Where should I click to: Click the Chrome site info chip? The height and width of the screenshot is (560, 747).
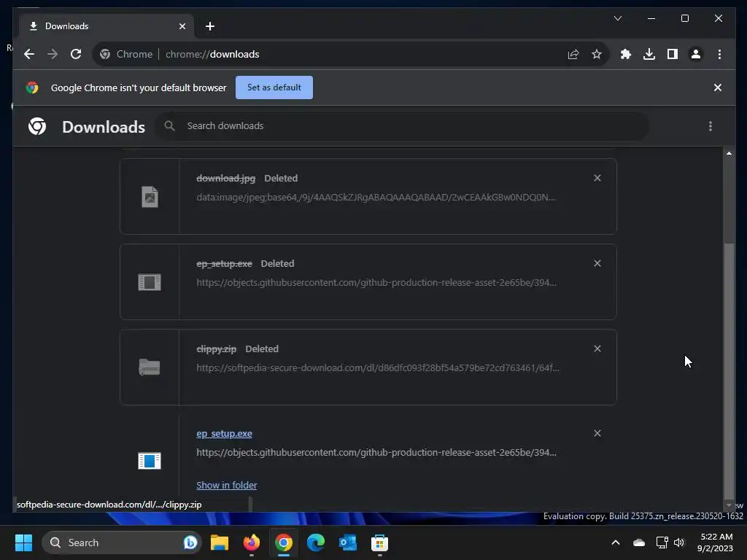click(126, 54)
